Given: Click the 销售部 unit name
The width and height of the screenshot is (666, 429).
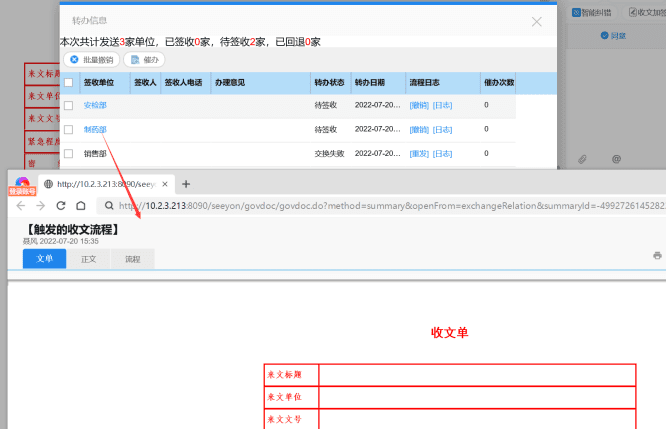Looking at the screenshot, I should 95,154.
